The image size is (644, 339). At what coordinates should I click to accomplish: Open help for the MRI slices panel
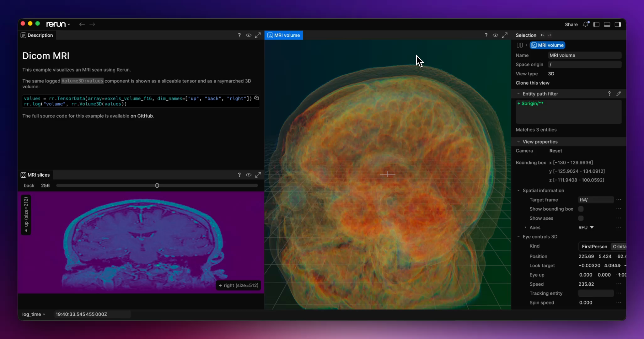click(239, 175)
